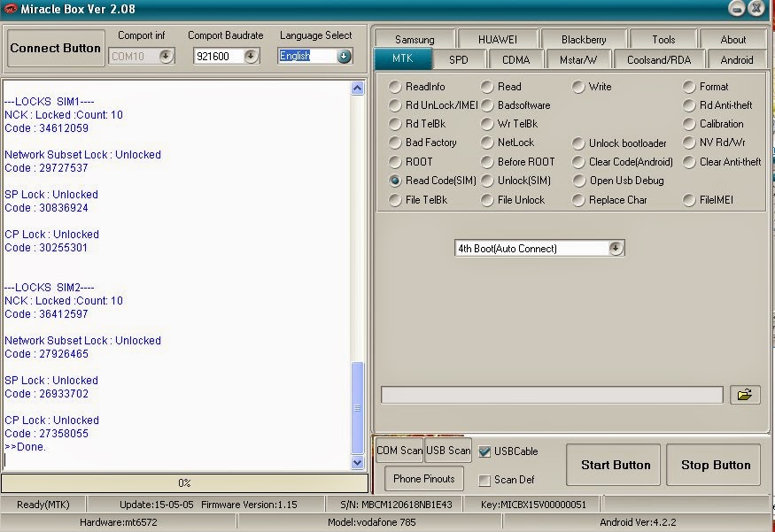Click the Start Button
The height and width of the screenshot is (532, 775).
click(616, 465)
